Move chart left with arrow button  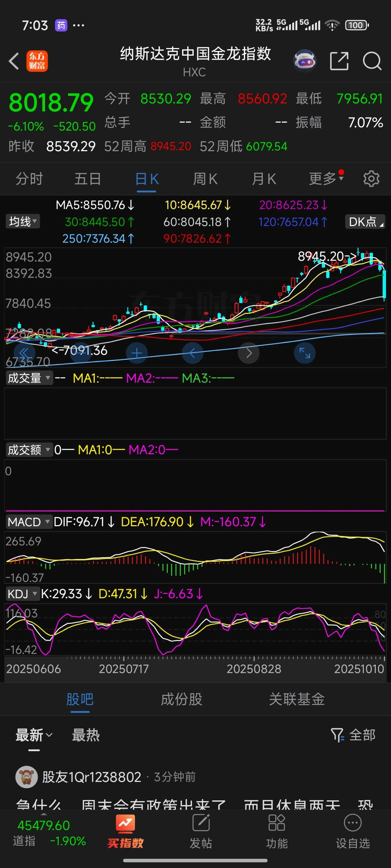193,353
